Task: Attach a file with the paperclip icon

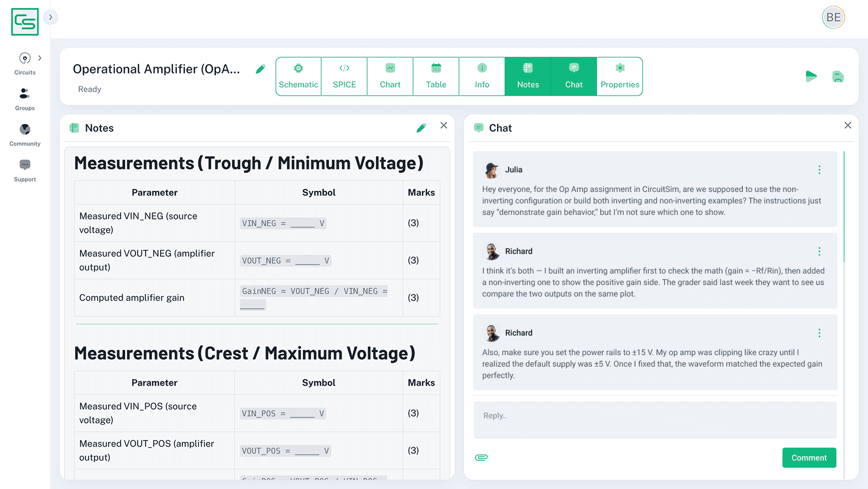Action: coord(482,457)
